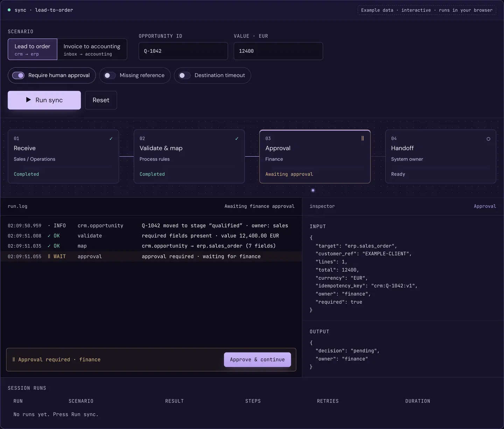504x429 pixels.
Task: Click the OK map log row
Action: click(151, 246)
